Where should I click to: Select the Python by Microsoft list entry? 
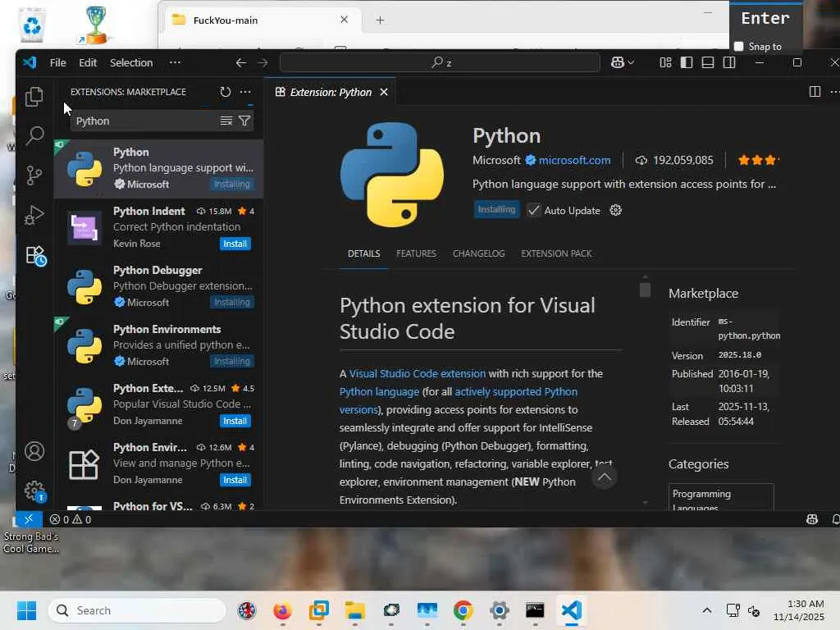click(158, 169)
